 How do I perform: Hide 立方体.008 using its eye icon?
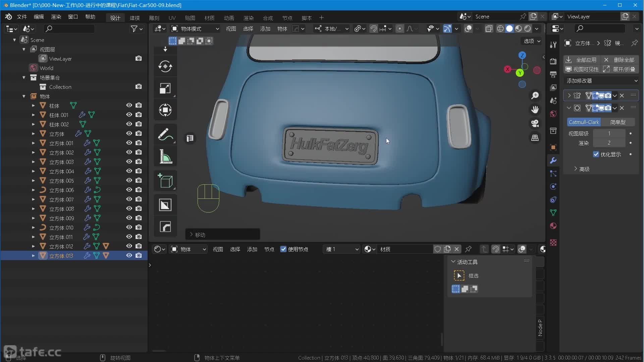tap(129, 208)
